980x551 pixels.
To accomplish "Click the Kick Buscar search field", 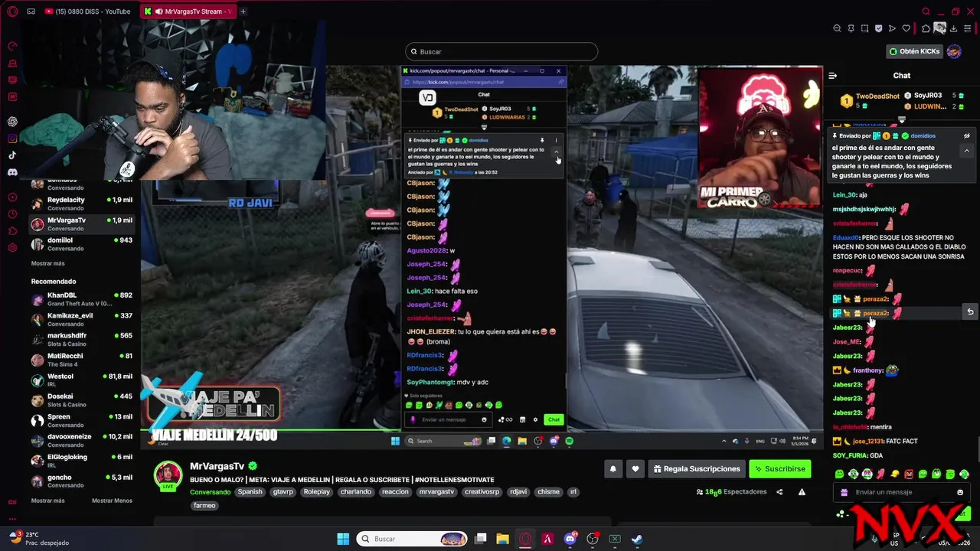I will 501,51.
